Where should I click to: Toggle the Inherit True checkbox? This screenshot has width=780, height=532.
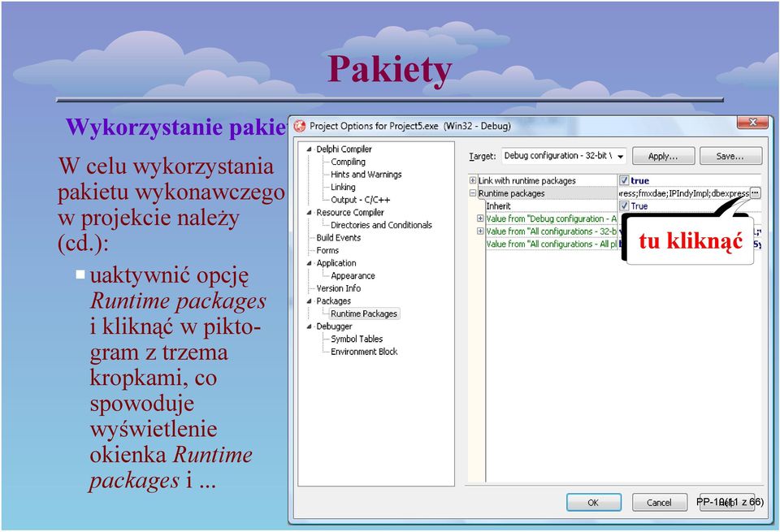[x=624, y=205]
